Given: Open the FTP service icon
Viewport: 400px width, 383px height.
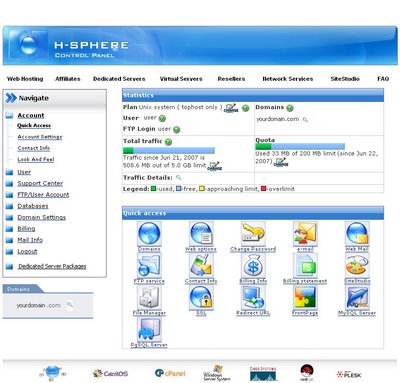Looking at the screenshot, I should tap(149, 266).
